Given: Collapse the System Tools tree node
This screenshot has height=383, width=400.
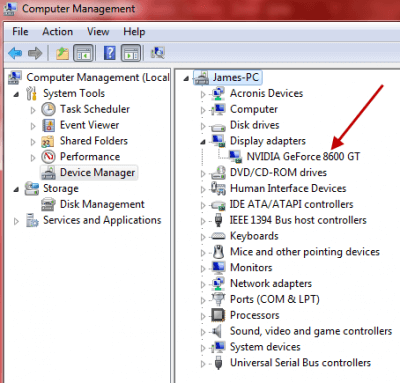Looking at the screenshot, I should (16, 95).
